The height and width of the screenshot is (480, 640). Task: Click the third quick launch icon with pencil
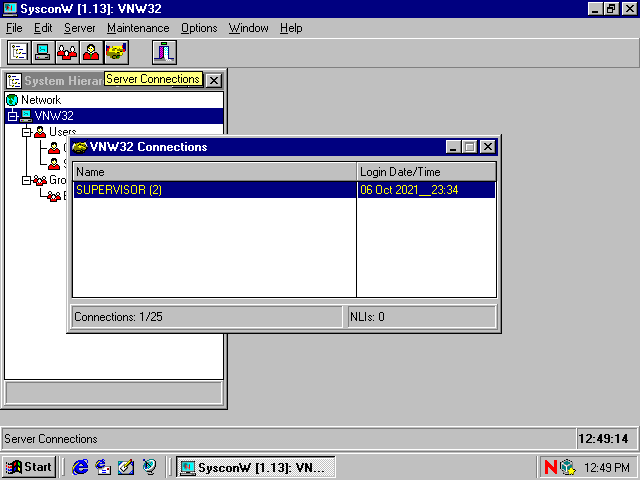pos(126,467)
